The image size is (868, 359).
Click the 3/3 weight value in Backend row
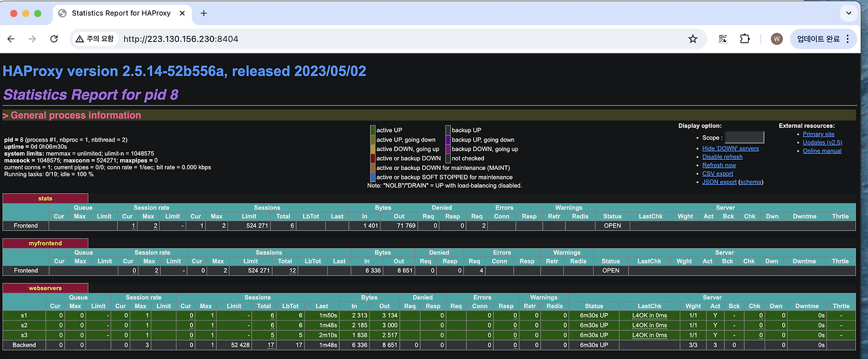(x=692, y=345)
